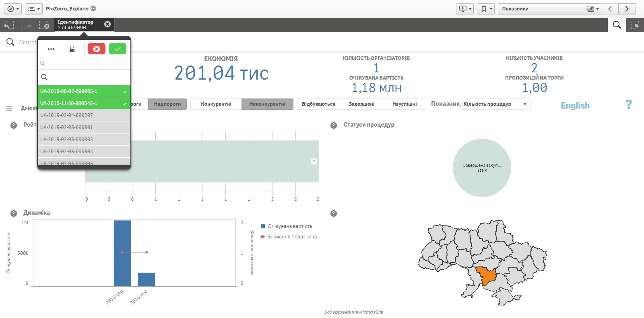Click the listbox search input field

click(x=87, y=77)
